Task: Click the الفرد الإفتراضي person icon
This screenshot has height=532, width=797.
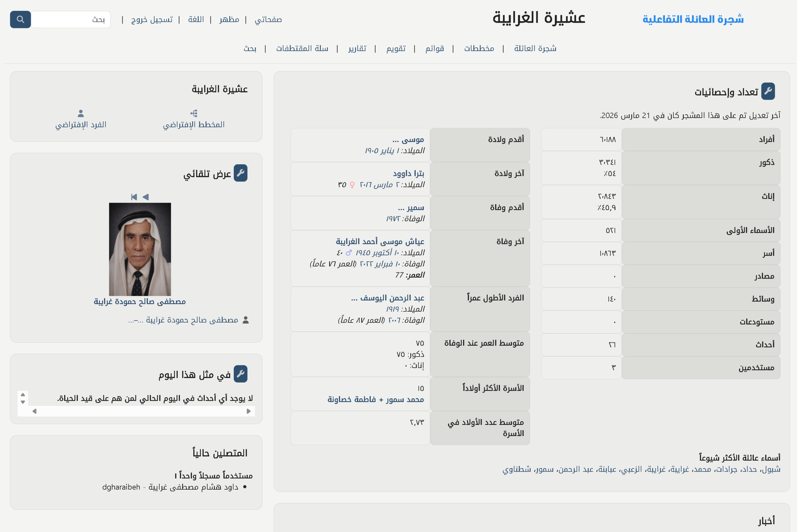Action: coord(81,114)
